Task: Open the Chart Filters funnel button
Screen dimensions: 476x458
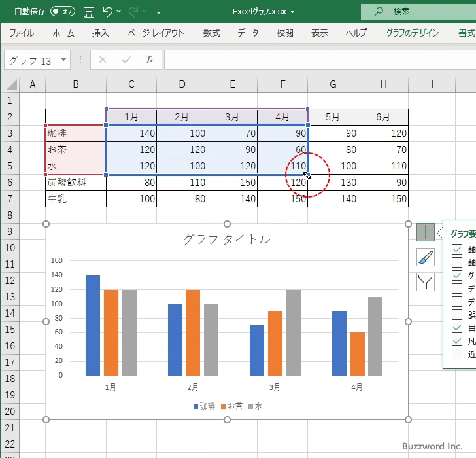Action: pos(425,282)
